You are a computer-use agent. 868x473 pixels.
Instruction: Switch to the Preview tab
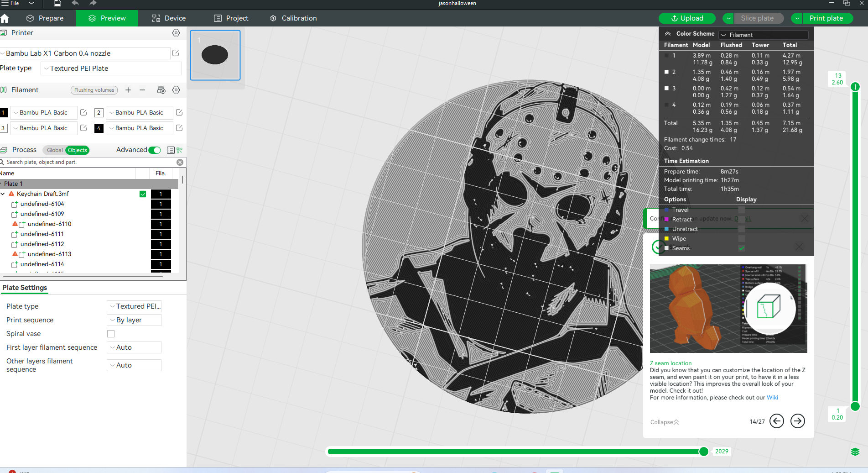point(107,18)
